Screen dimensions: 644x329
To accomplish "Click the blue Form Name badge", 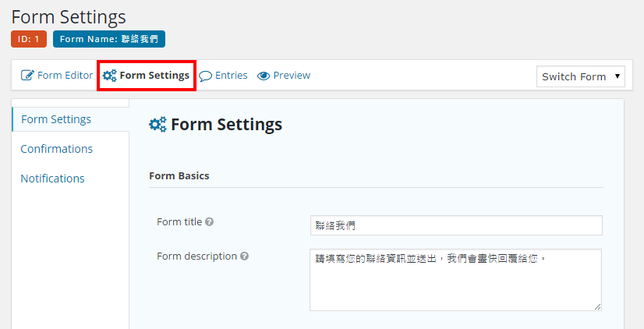I will [109, 39].
